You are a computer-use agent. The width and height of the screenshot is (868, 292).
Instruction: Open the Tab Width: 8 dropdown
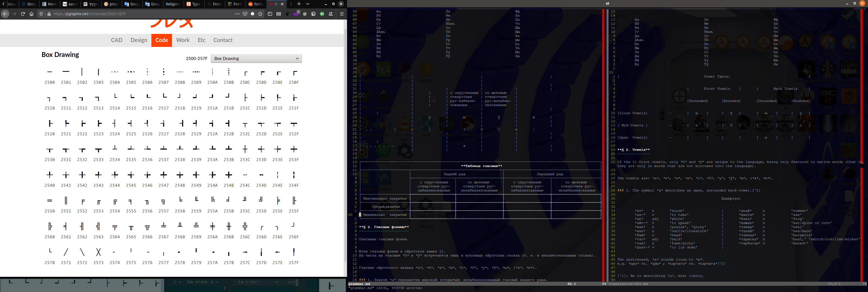click(202, 282)
